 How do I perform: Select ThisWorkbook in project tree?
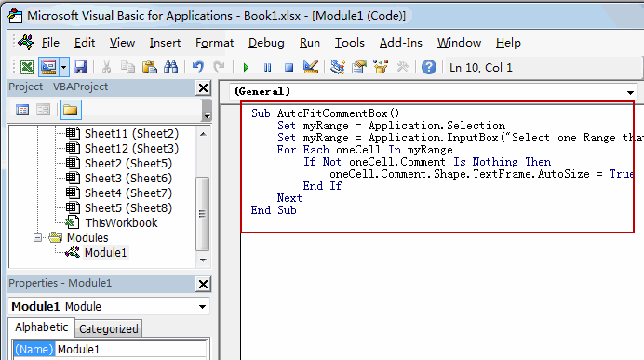(x=121, y=222)
